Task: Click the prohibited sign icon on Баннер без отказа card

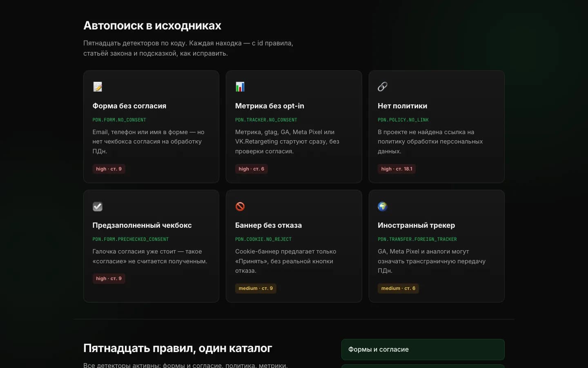Action: point(240,206)
